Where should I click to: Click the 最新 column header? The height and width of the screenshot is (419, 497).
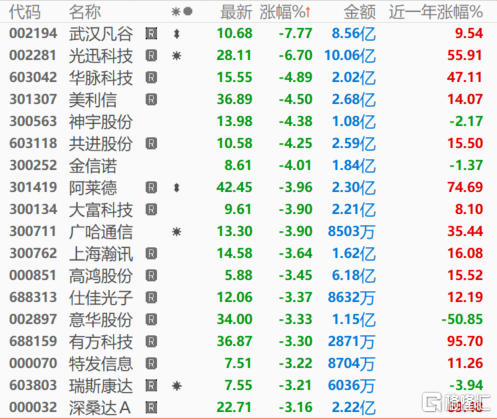(236, 12)
